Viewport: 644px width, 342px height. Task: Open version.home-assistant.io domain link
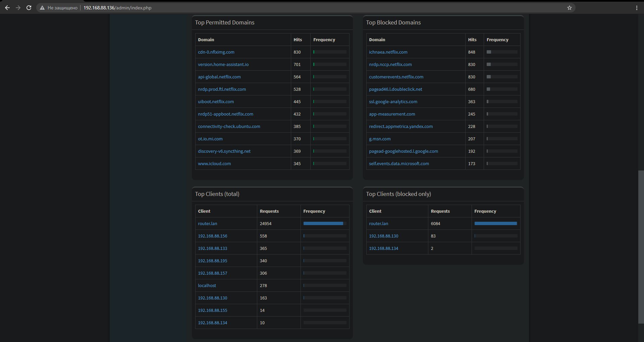(223, 65)
